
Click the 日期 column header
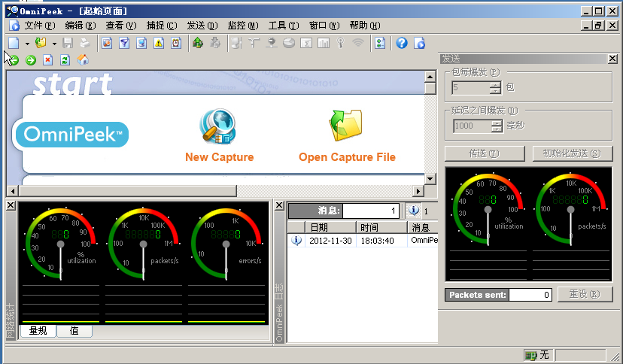[x=330, y=227]
